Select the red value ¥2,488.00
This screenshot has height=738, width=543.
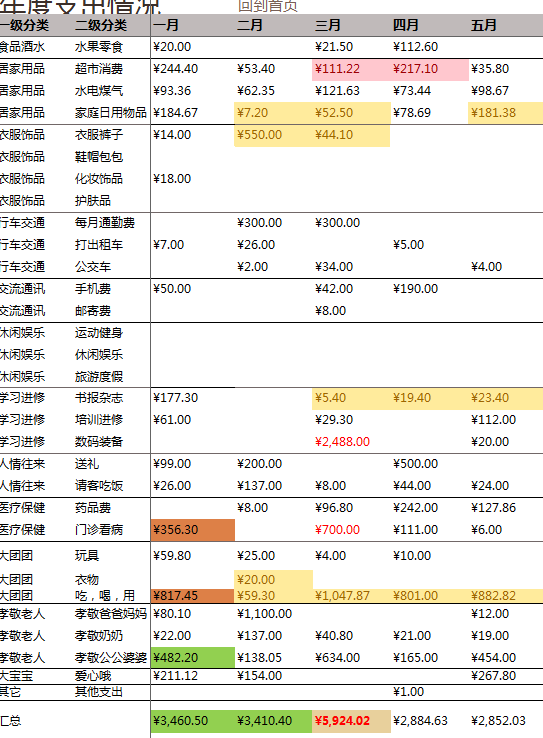tap(343, 442)
